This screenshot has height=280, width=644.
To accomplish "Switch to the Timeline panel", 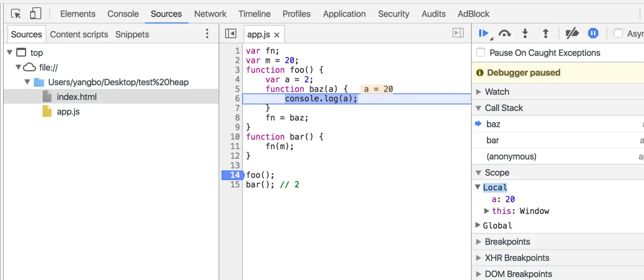I will pos(255,14).
